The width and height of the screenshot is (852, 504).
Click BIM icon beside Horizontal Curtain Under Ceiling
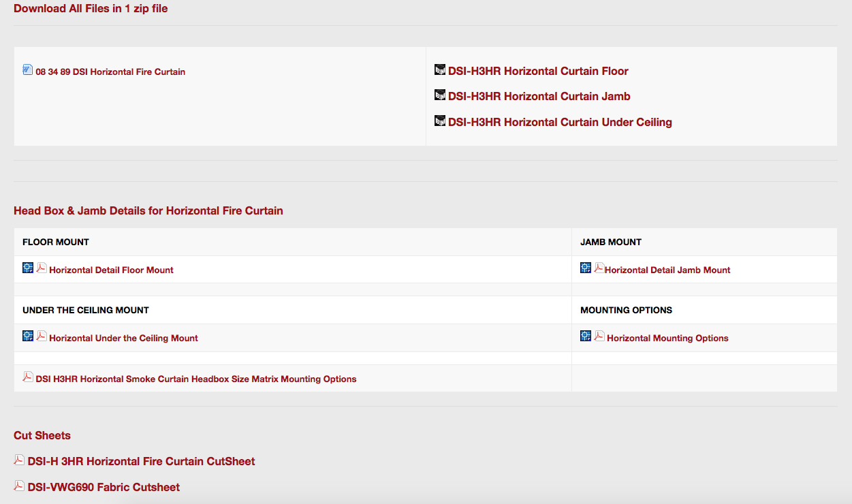440,121
